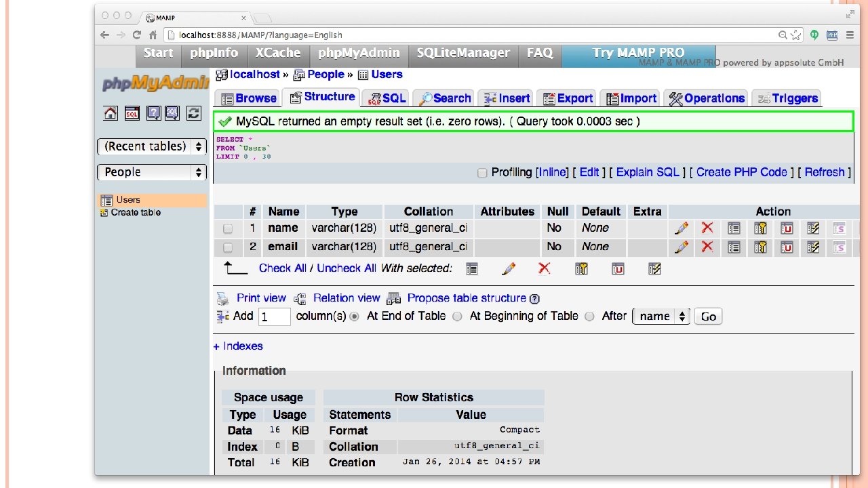
Task: Tick the checkbox for the name row
Action: click(x=228, y=228)
